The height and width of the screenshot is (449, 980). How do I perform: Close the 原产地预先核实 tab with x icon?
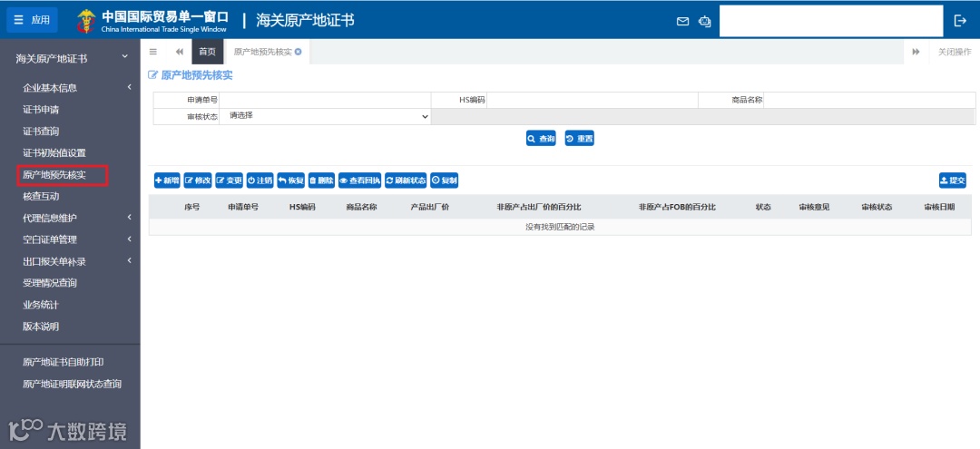click(x=299, y=52)
